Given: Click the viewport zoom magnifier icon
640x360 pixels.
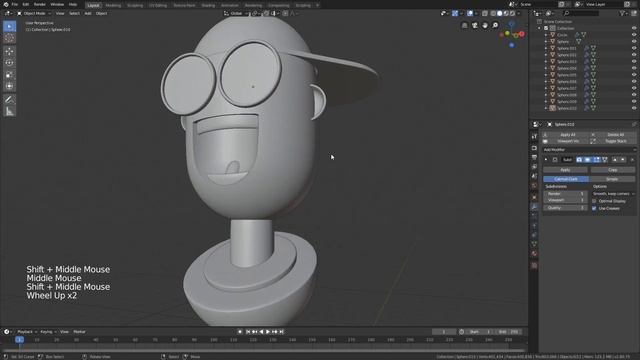Looking at the screenshot, I should [495, 25].
